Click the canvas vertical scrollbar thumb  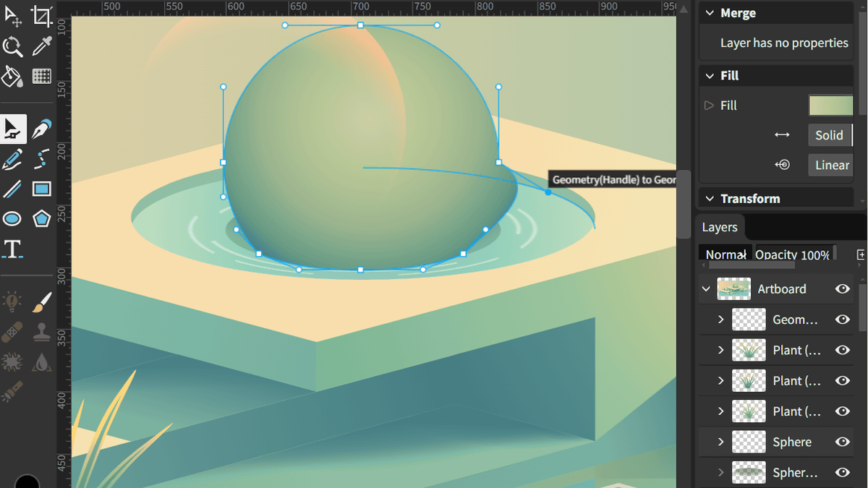(x=684, y=205)
